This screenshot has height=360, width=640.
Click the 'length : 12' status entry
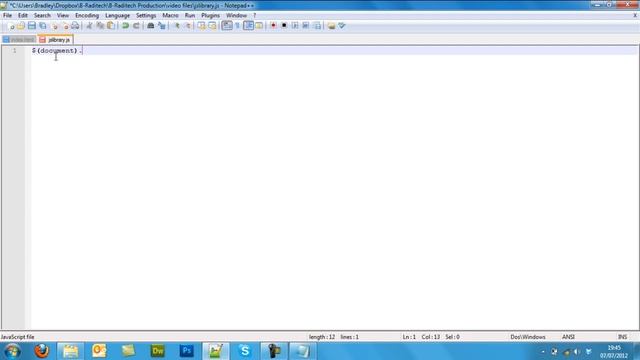pos(322,337)
